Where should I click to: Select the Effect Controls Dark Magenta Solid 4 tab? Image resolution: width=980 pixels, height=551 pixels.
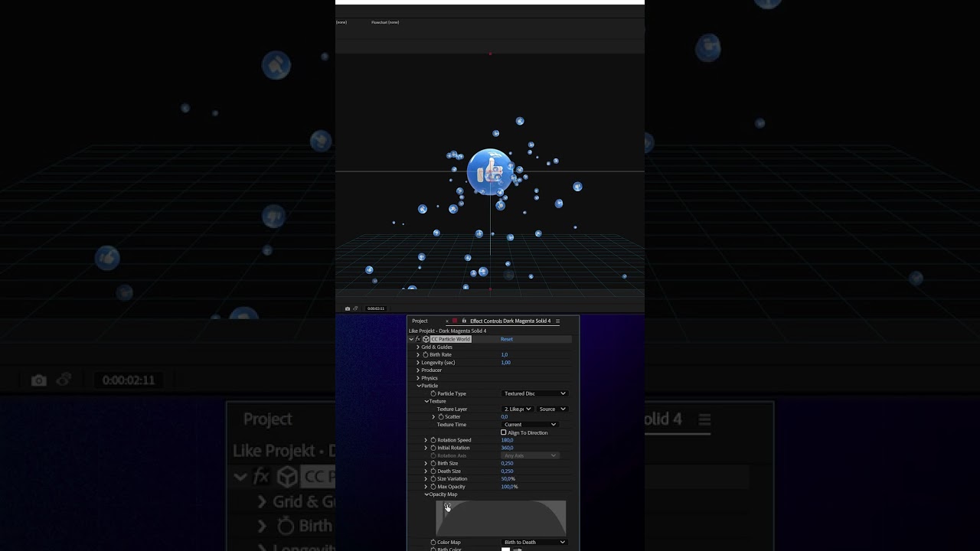coord(510,321)
